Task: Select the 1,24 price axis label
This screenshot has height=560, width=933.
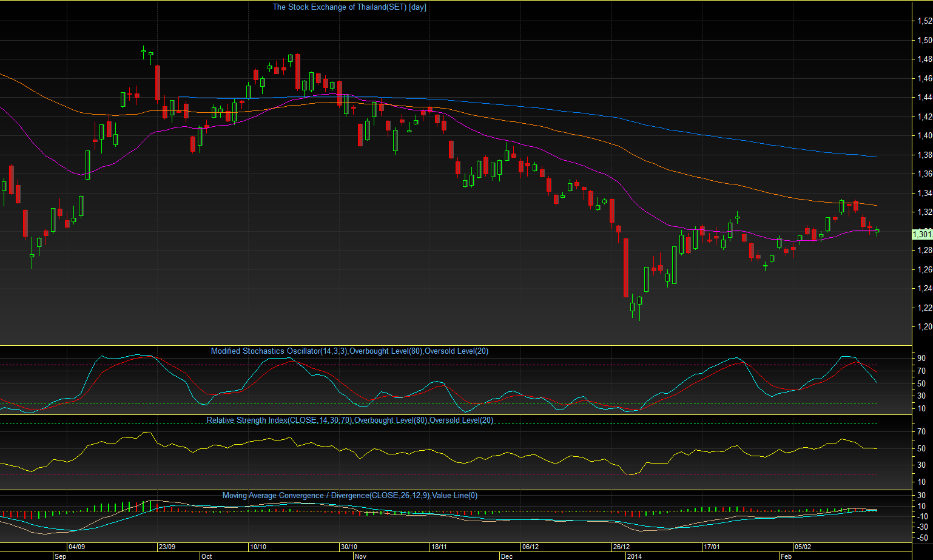Action: coord(925,289)
